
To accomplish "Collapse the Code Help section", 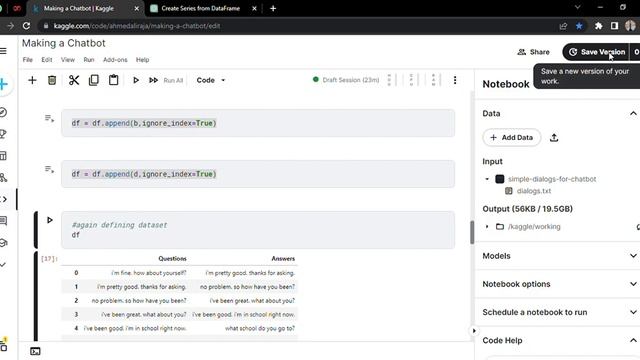I will click(x=633, y=340).
